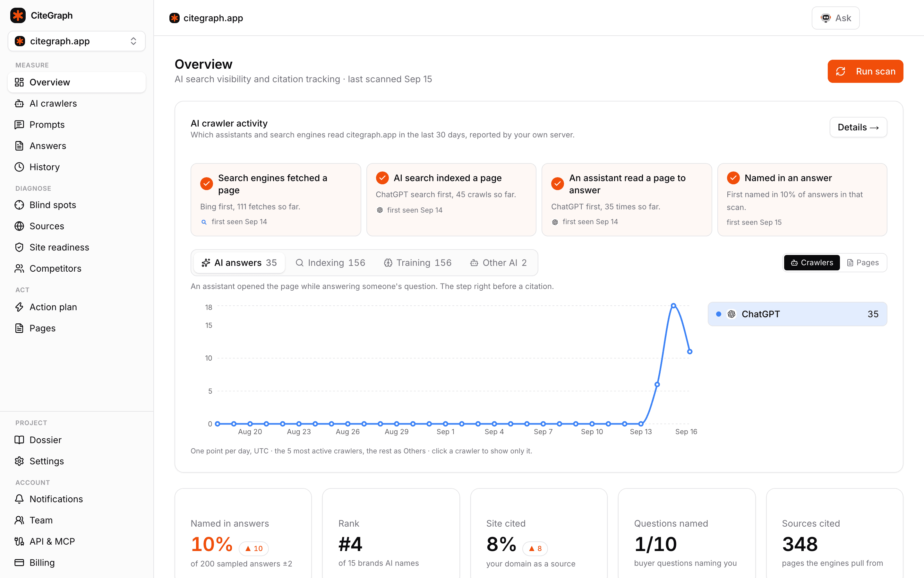Click the Blind spots target icon
924x578 pixels.
click(x=19, y=205)
